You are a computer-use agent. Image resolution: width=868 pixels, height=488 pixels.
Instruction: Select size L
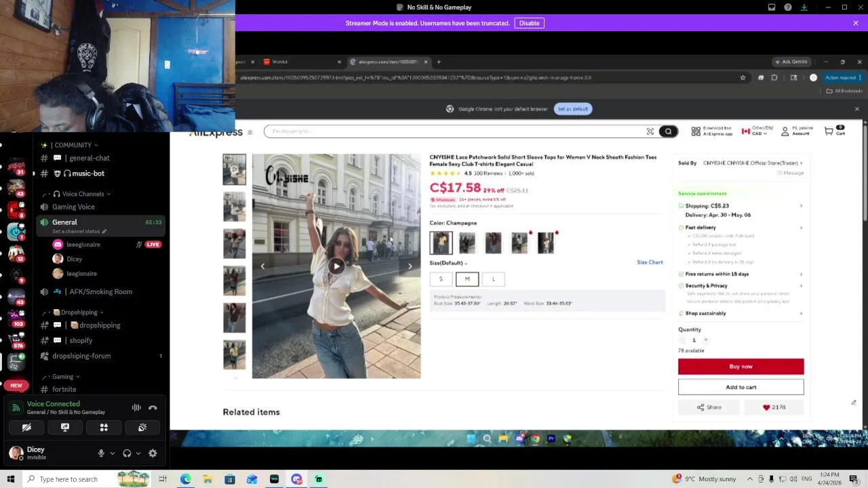click(494, 279)
